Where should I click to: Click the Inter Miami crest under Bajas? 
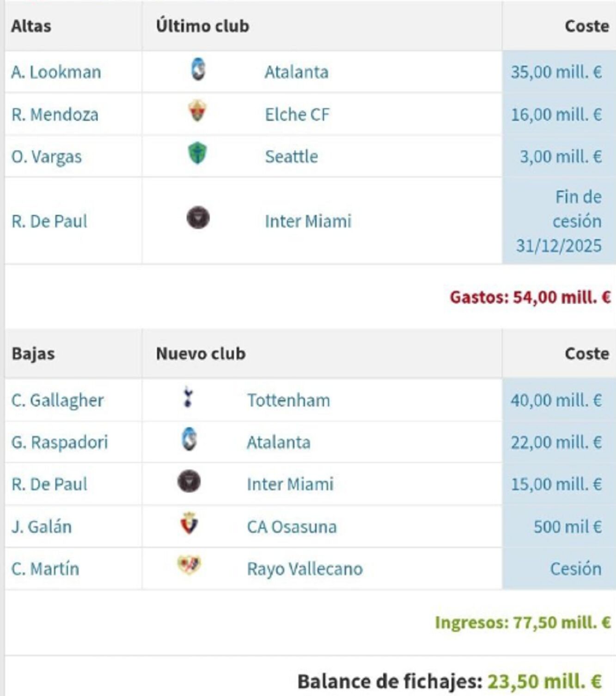[x=189, y=481]
